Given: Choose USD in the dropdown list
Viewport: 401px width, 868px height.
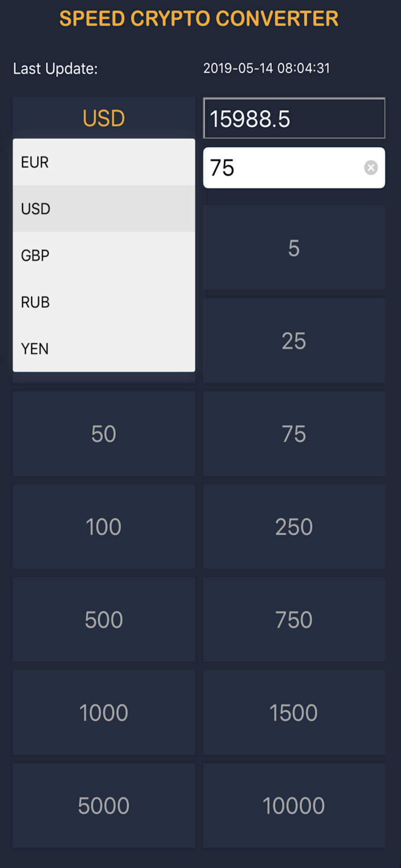Looking at the screenshot, I should pyautogui.click(x=104, y=209).
